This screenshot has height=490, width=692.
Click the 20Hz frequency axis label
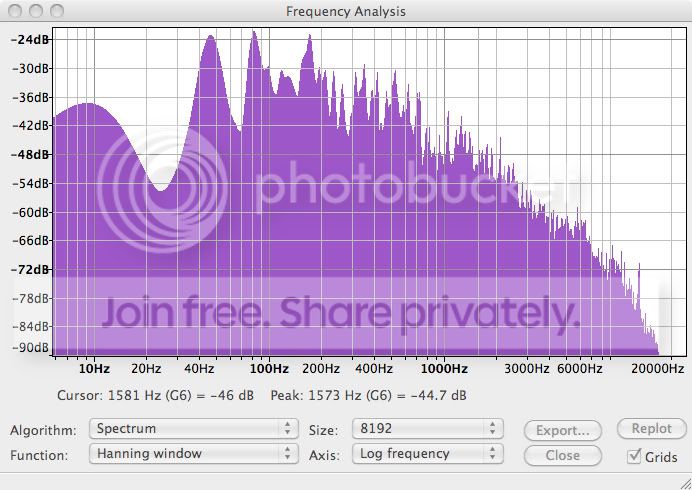pos(146,369)
